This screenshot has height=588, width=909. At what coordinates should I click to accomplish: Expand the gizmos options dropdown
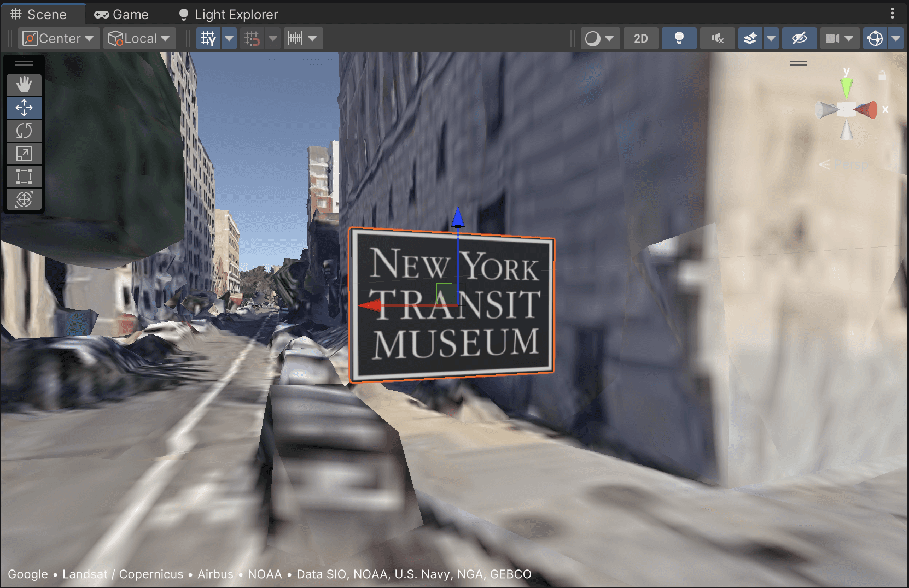point(896,38)
